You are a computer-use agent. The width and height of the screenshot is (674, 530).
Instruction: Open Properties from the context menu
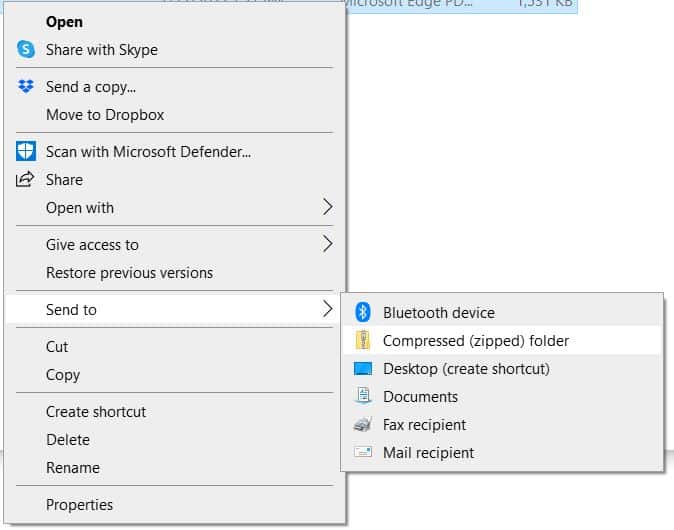175,504
